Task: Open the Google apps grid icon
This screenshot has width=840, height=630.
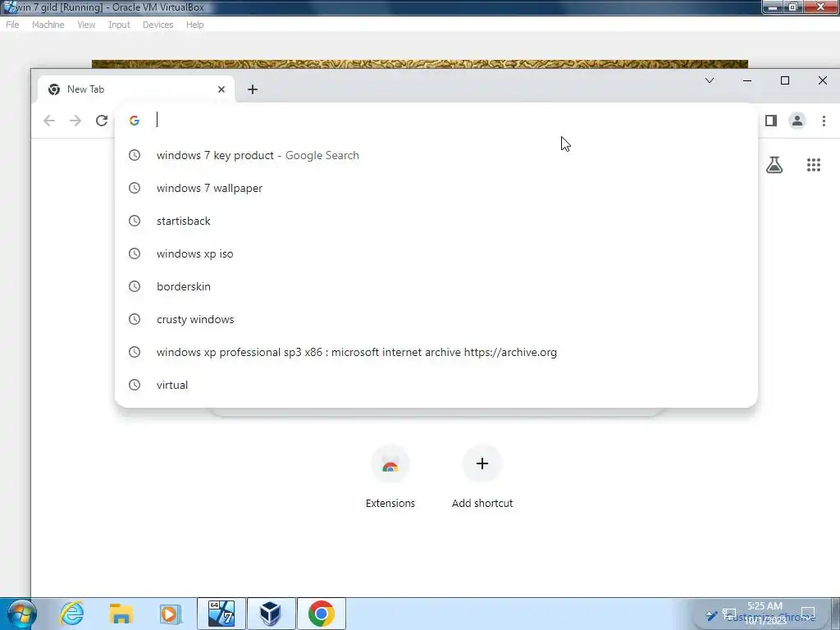Action: 814,165
